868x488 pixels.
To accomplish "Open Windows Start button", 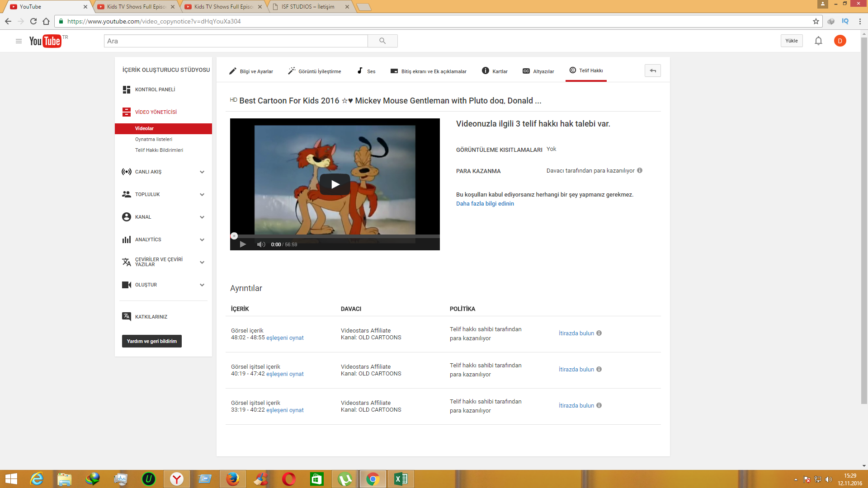I will (11, 479).
